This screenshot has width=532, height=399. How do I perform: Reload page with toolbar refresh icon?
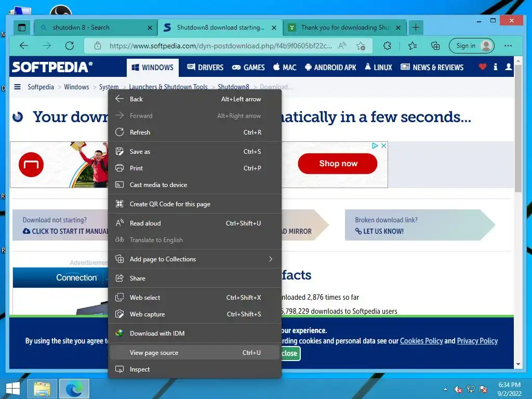(x=70, y=46)
